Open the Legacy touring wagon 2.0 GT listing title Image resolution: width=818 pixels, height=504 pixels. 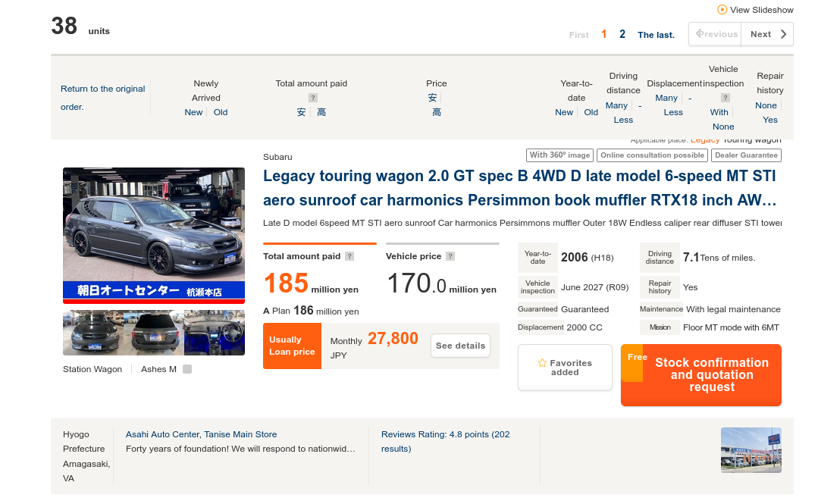[519, 188]
